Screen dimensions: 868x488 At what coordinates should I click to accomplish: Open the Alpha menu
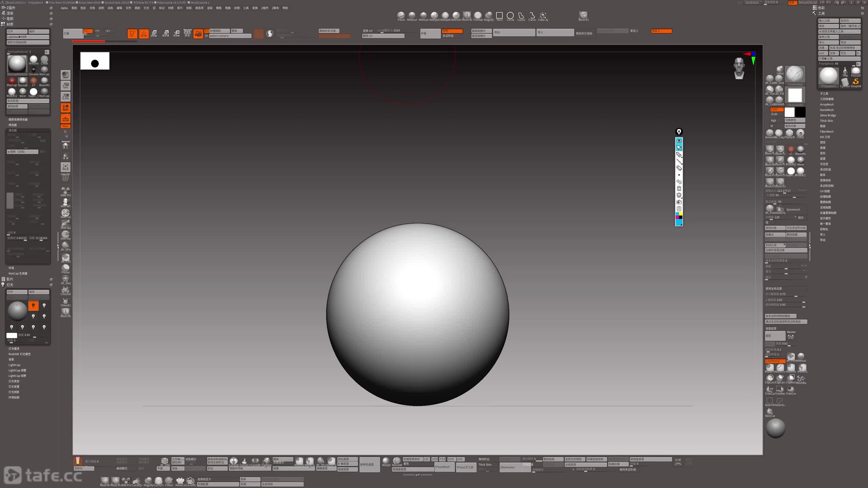[x=64, y=8]
